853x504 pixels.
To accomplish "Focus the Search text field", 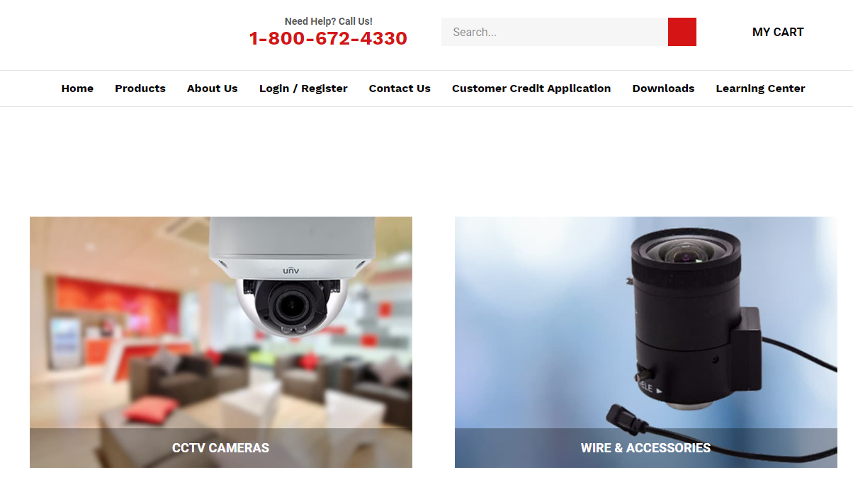I will coord(554,32).
